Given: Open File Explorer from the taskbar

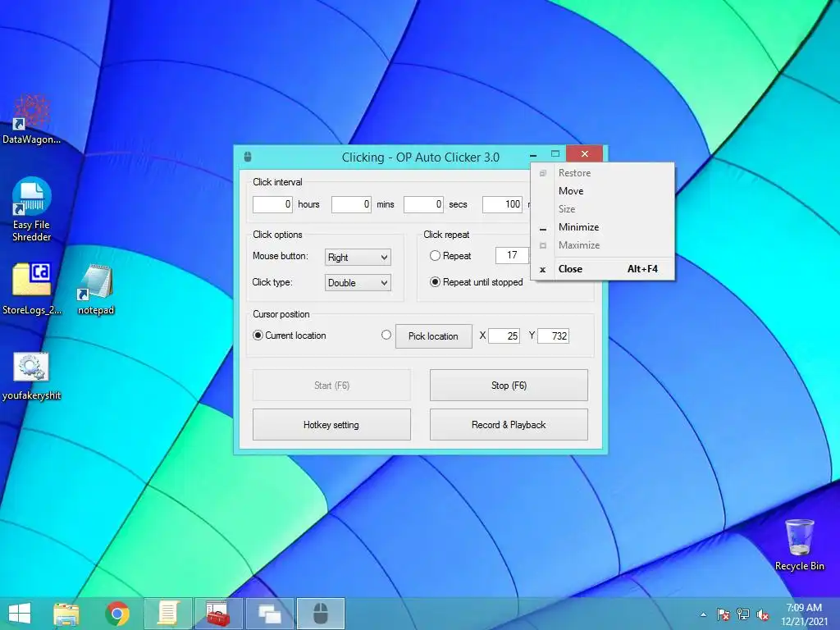Looking at the screenshot, I should [66, 614].
